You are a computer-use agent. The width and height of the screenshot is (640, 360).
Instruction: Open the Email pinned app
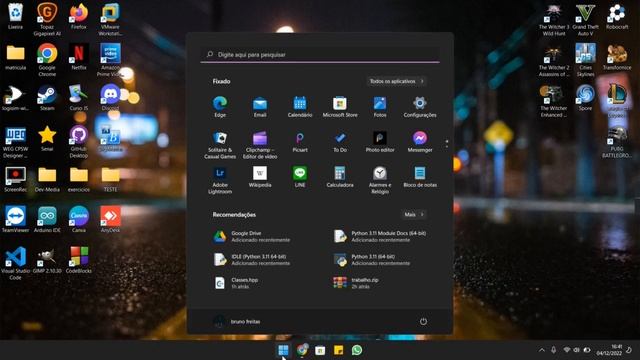(260, 107)
